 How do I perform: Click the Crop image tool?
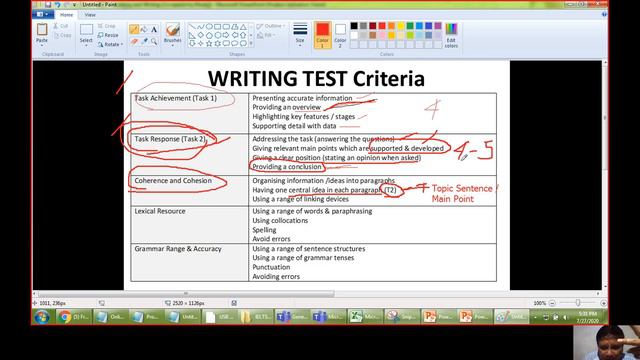[106, 26]
